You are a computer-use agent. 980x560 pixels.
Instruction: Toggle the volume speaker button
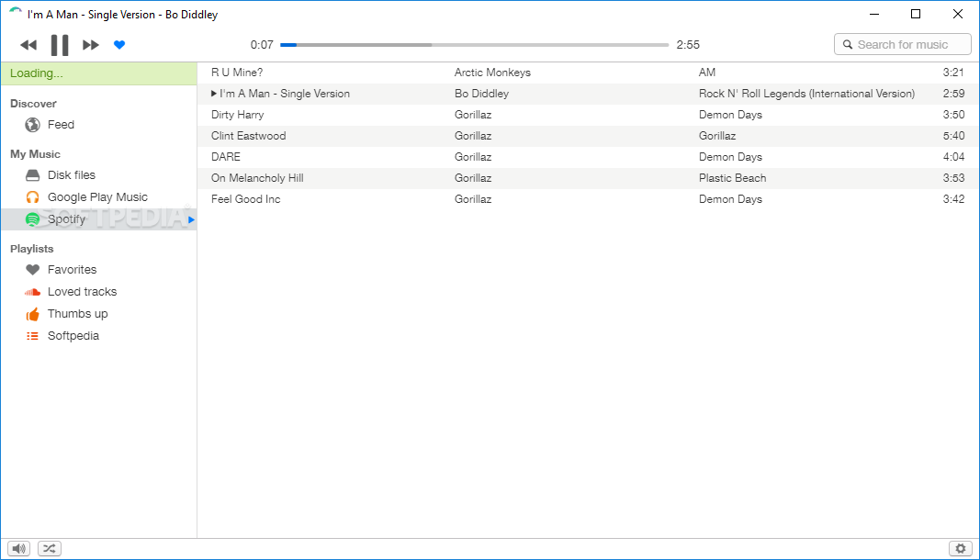tap(19, 549)
